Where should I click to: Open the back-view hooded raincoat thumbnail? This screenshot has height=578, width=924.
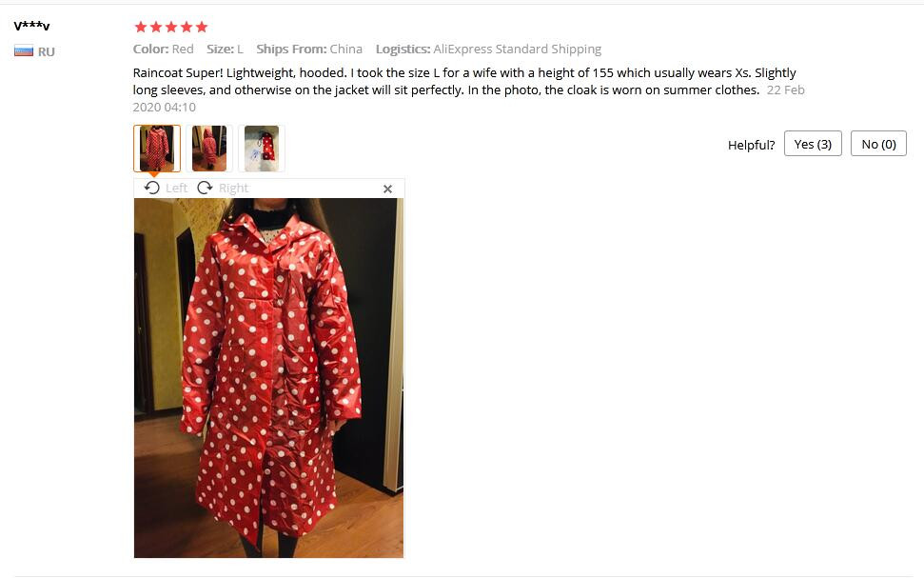pos(209,149)
